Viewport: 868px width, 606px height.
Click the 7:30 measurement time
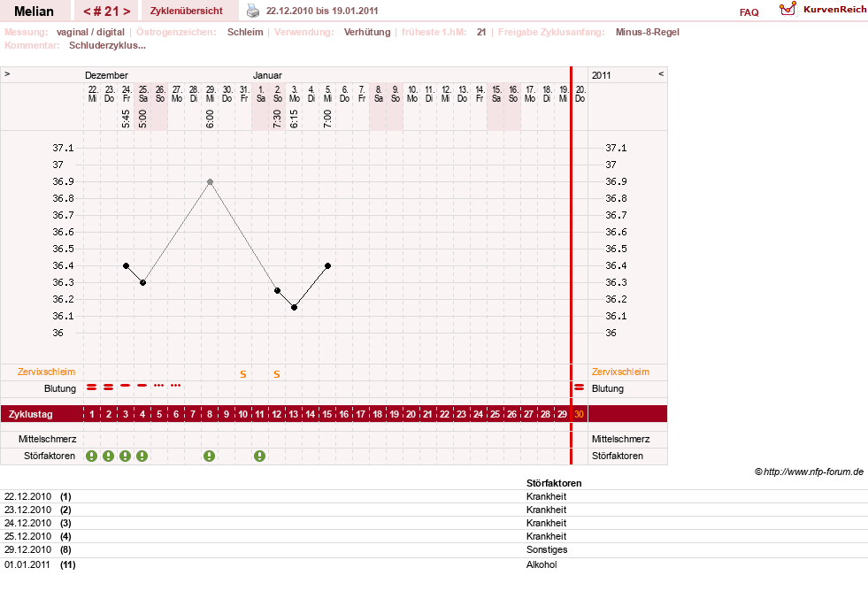277,119
